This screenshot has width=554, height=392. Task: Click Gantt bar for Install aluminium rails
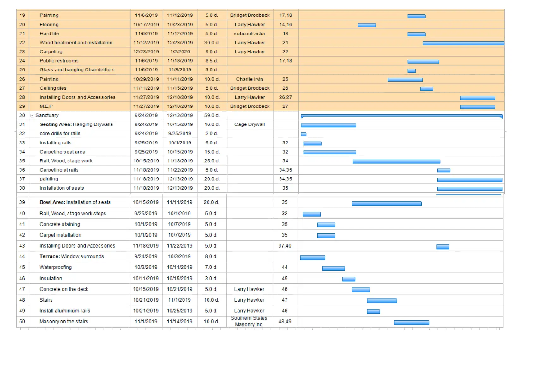pos(373,311)
